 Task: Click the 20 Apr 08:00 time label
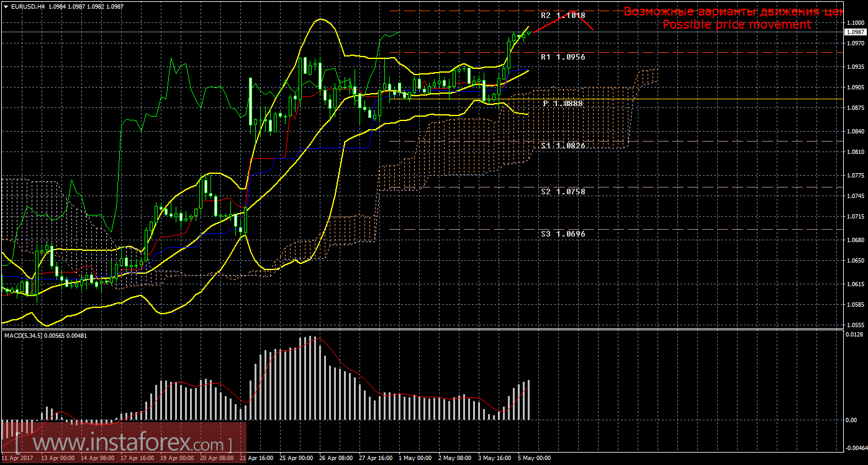tap(216, 459)
